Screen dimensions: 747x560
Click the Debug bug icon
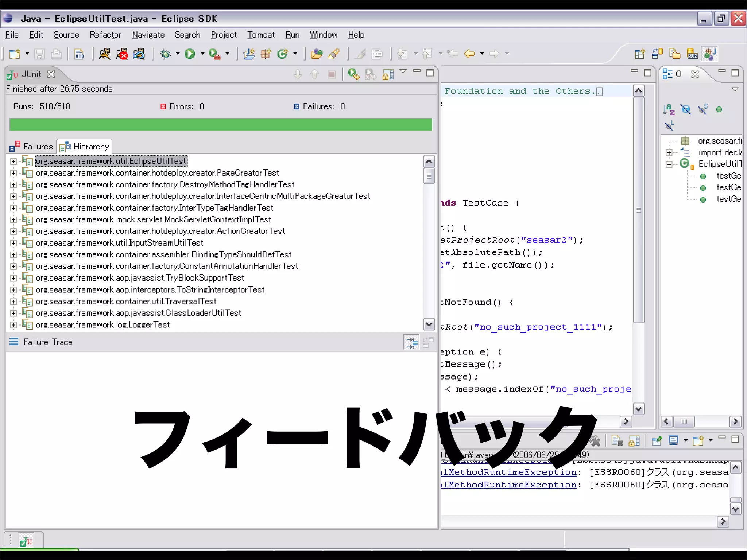click(165, 54)
